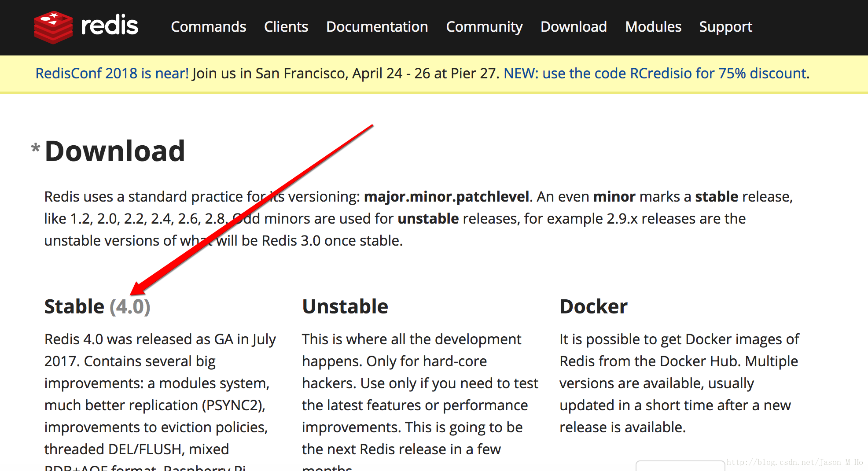Click the redis wordmark text in header
The width and height of the screenshot is (868, 471).
[x=110, y=26]
